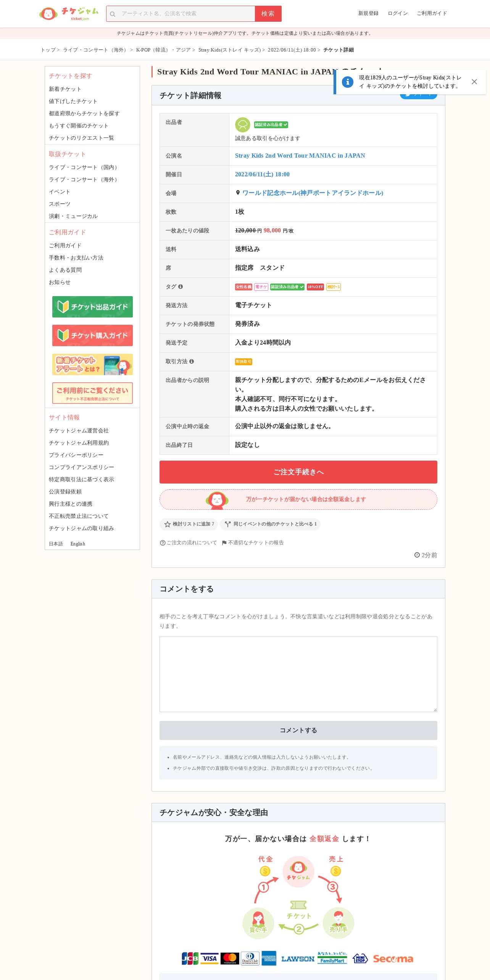Click the full refund guarantee banner
This screenshot has height=980, width=490.
tap(298, 500)
